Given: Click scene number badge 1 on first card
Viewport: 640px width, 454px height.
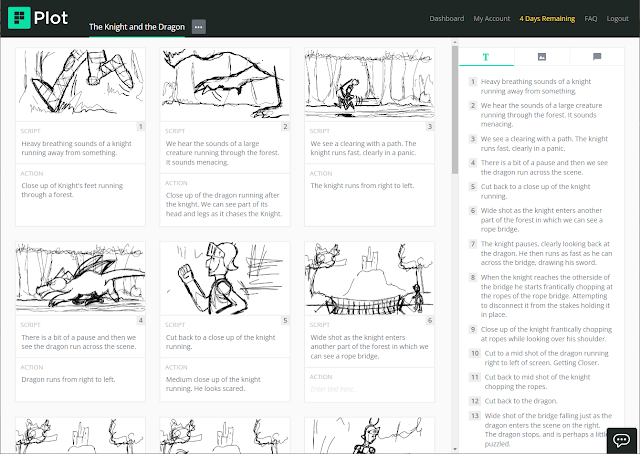Looking at the screenshot, I should (x=140, y=127).
